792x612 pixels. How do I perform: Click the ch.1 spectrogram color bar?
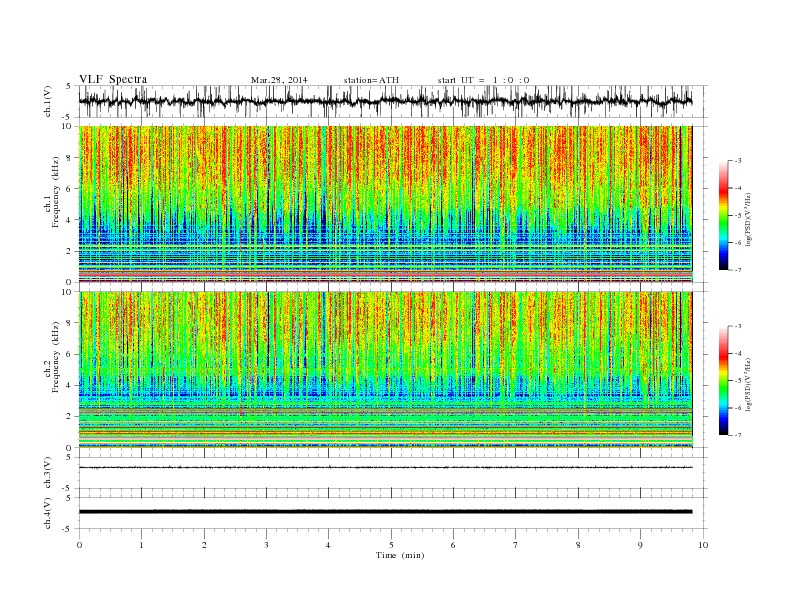point(723,216)
